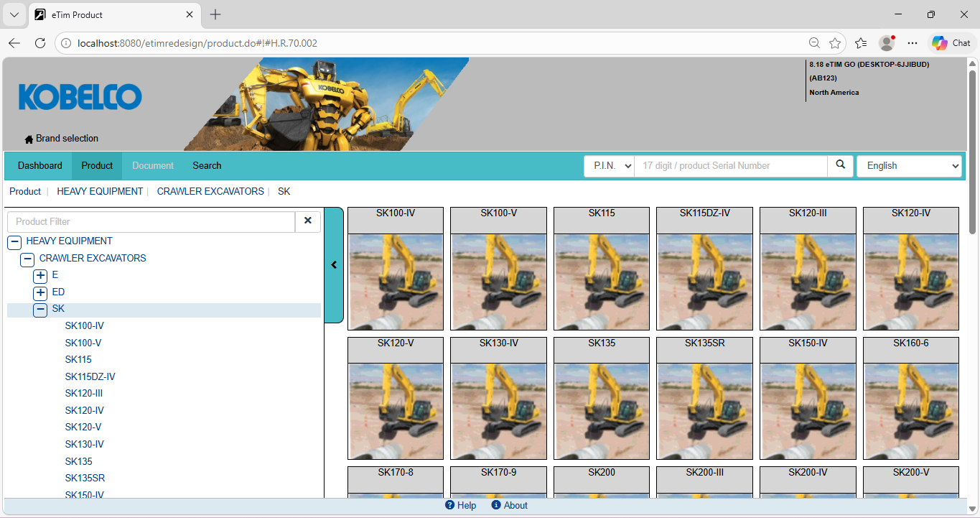The width and height of the screenshot is (980, 518).
Task: Open the Document menu item
Action: click(153, 166)
